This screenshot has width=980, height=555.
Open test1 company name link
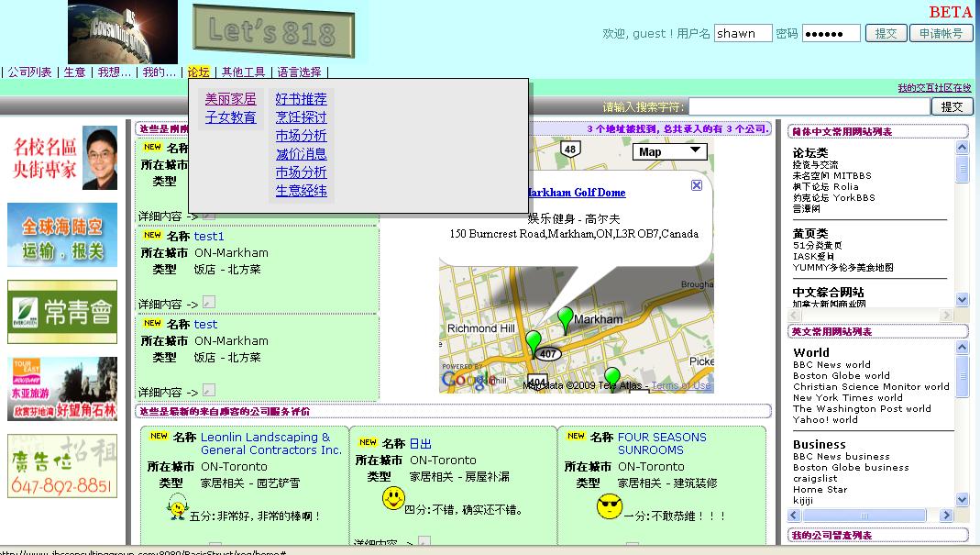point(209,237)
